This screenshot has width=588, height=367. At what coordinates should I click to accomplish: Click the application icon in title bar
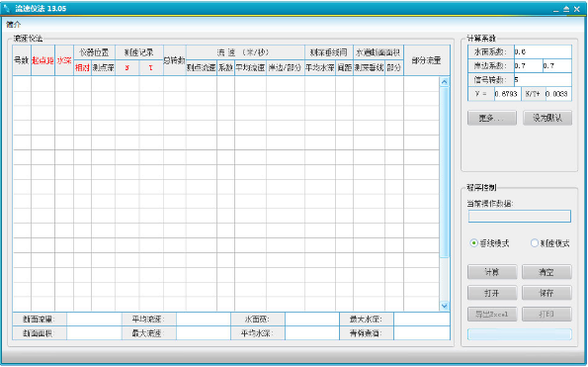pyautogui.click(x=6, y=8)
